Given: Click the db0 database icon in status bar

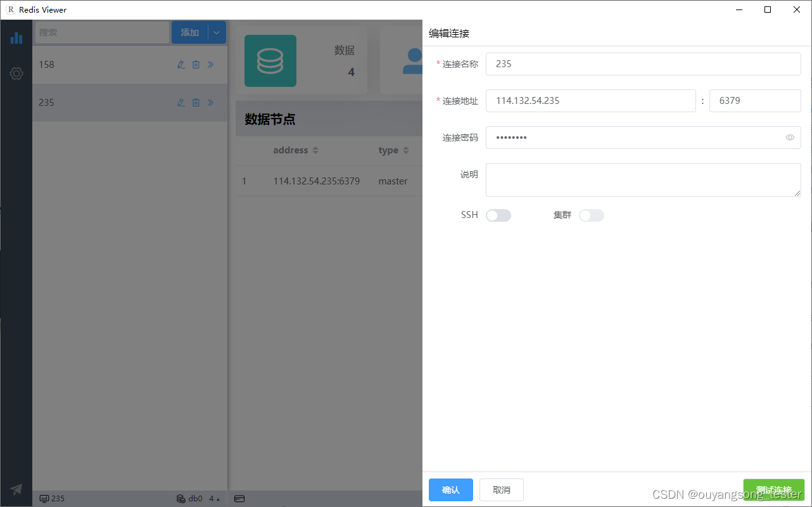Looking at the screenshot, I should coord(181,499).
